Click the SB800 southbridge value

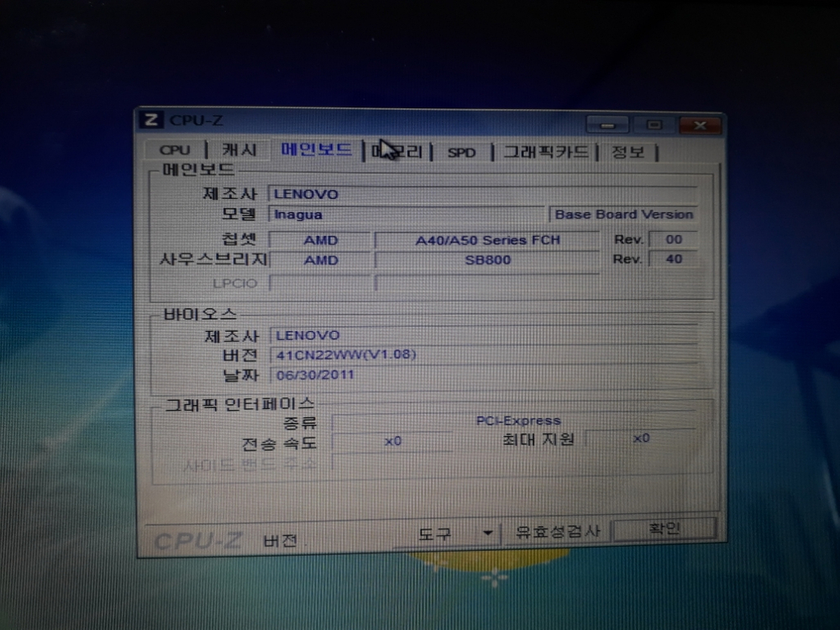487,260
